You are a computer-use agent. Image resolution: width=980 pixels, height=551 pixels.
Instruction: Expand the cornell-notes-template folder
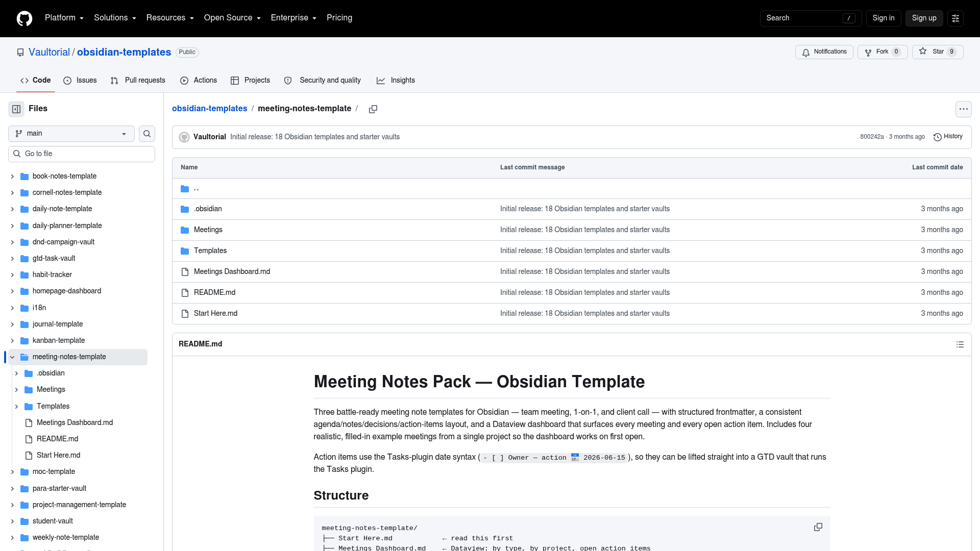[x=12, y=193]
